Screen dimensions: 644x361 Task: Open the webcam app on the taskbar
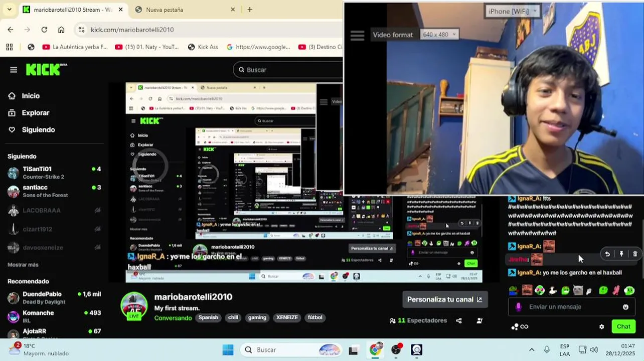(417, 349)
